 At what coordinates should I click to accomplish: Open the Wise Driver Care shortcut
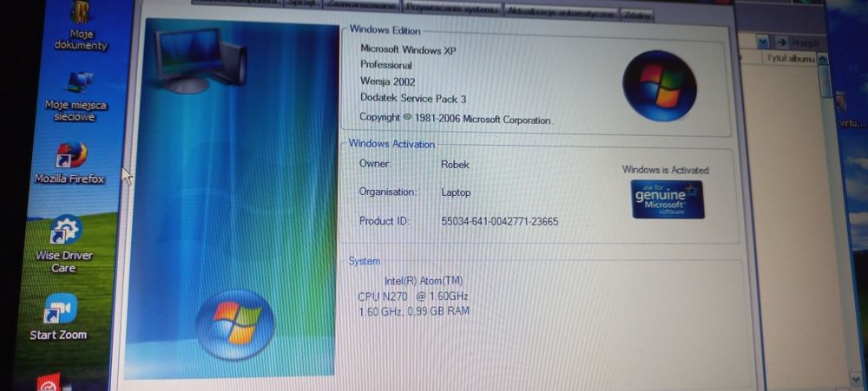(x=65, y=244)
